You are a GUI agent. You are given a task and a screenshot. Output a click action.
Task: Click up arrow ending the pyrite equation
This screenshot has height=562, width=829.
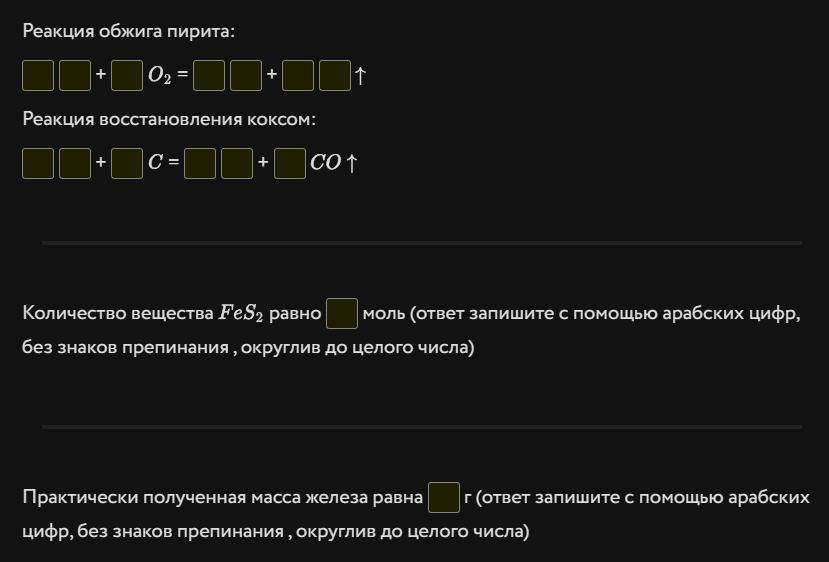[x=361, y=76]
